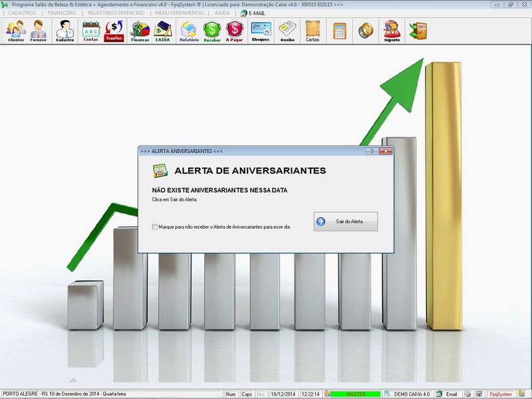Click the NÃO EXISTE ANIVERSARIANTES NESSA DATA message
Screen dimensions: 532x399
tap(219, 190)
